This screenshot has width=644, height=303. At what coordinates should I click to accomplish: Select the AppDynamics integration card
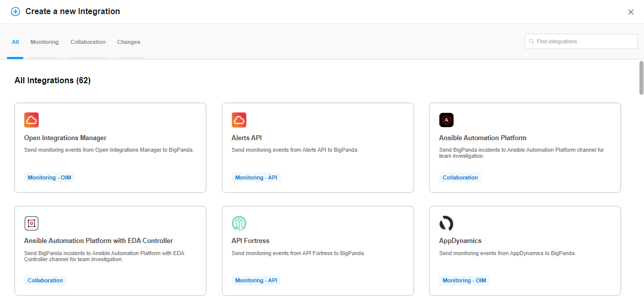pos(525,251)
